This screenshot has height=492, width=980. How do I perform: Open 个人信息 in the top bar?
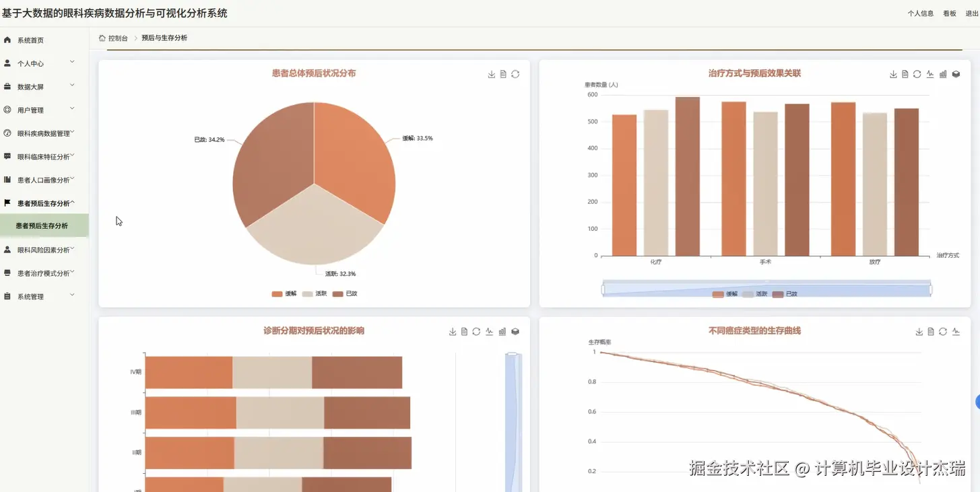920,13
